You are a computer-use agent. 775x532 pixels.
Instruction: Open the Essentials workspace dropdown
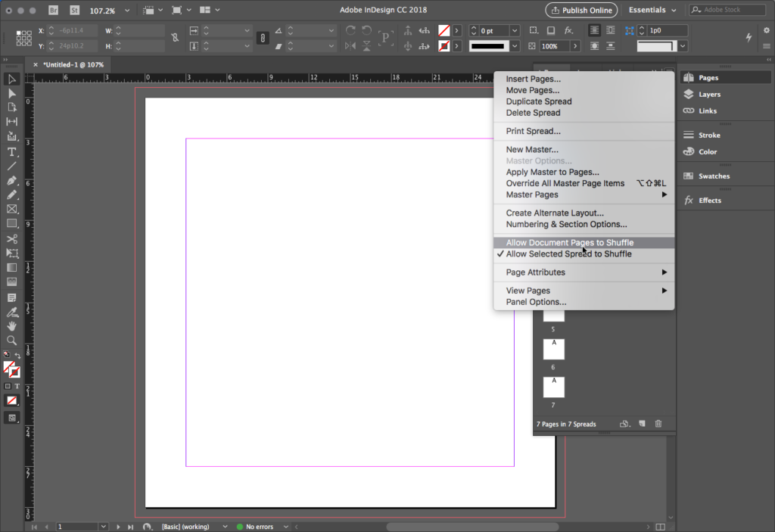pyautogui.click(x=652, y=10)
